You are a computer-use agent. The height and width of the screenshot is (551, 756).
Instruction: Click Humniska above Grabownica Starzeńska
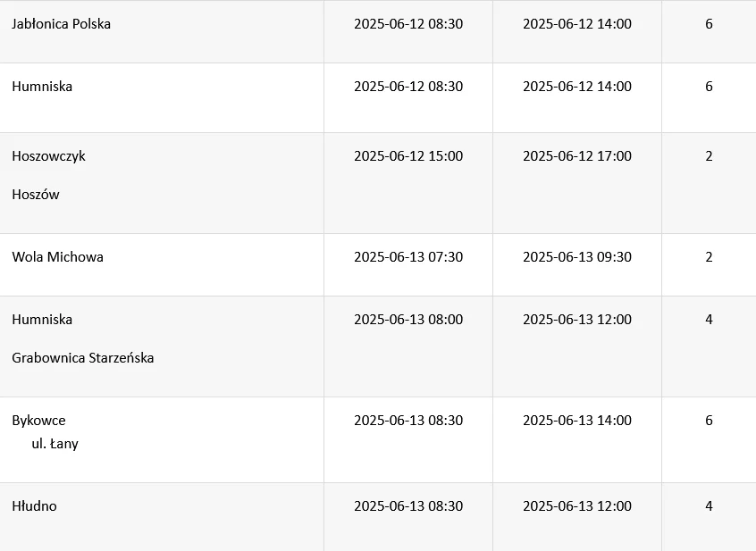tap(43, 320)
